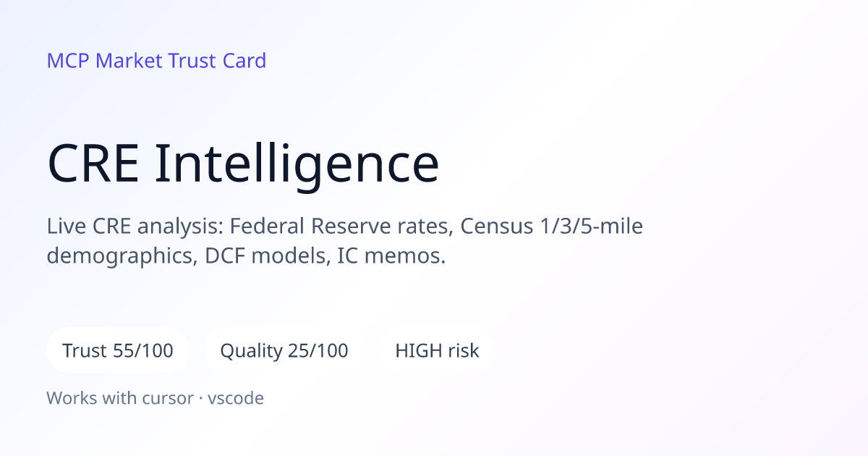
Task: Click the Census 1/3/5-mile text
Action: (552, 227)
